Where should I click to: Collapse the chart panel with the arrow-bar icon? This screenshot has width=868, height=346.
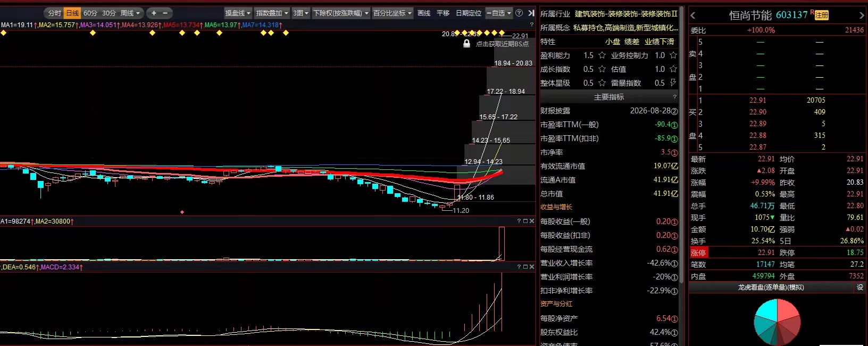(x=531, y=13)
